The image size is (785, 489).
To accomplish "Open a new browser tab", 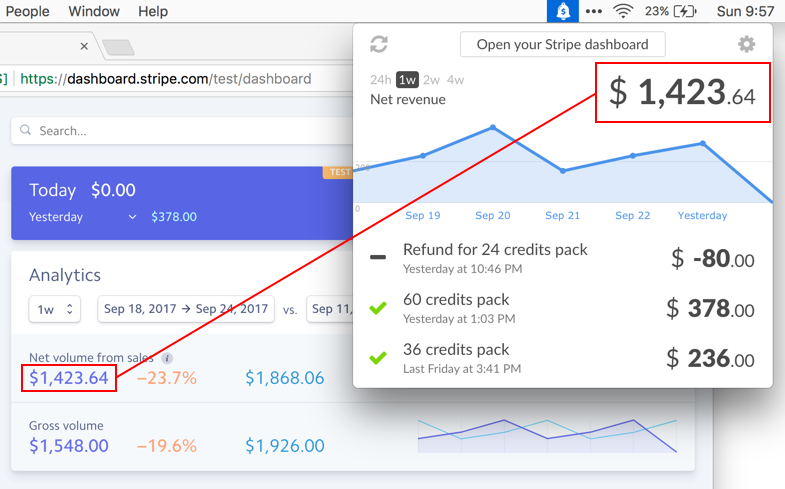I will pos(118,48).
